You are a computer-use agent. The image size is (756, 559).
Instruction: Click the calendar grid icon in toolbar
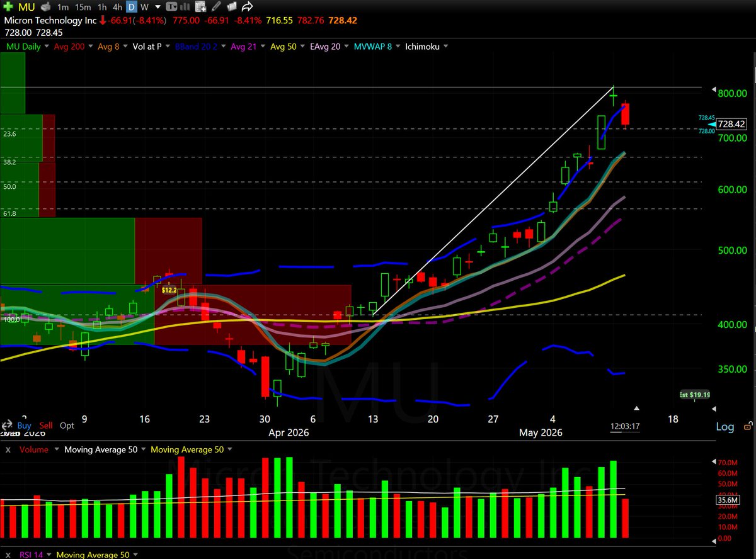(x=201, y=7)
